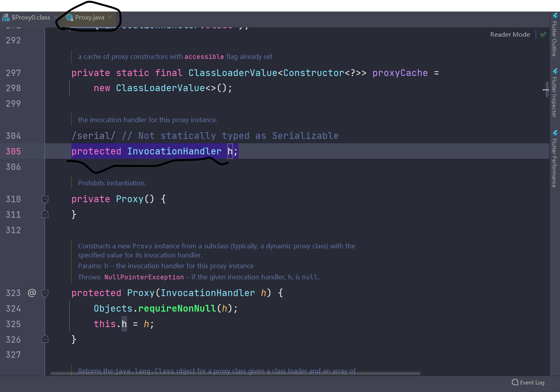The width and height of the screenshot is (560, 392).
Task: Click requireNonNull method call
Action: 177,308
